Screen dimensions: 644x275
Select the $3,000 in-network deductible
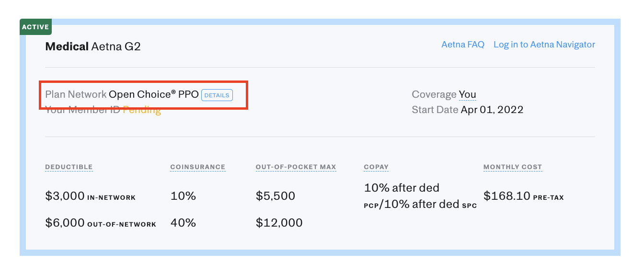pos(65,196)
